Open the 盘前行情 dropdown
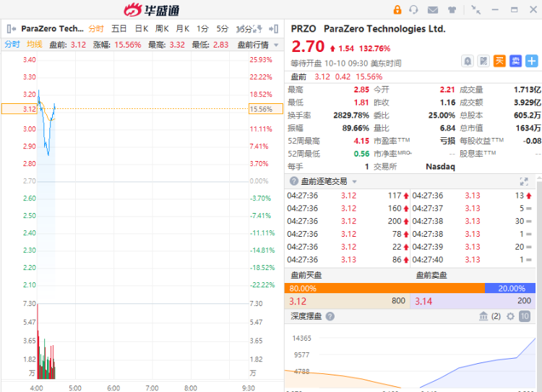 pyautogui.click(x=258, y=45)
